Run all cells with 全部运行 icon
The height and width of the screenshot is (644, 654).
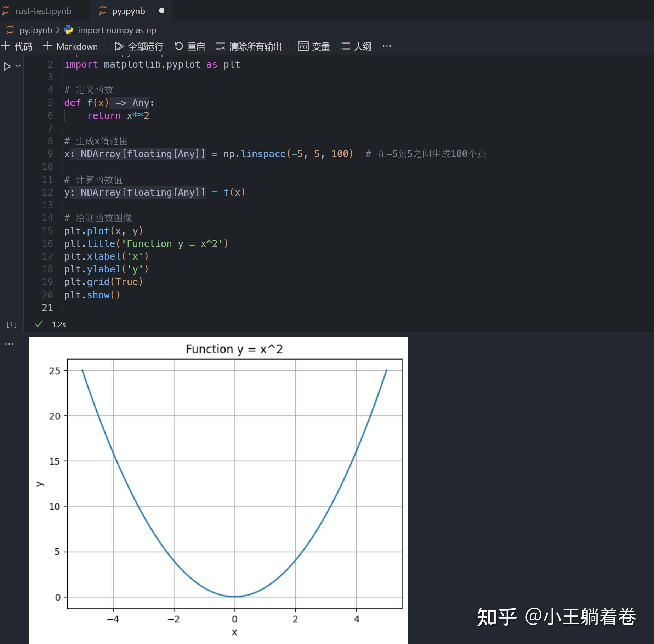[119, 46]
